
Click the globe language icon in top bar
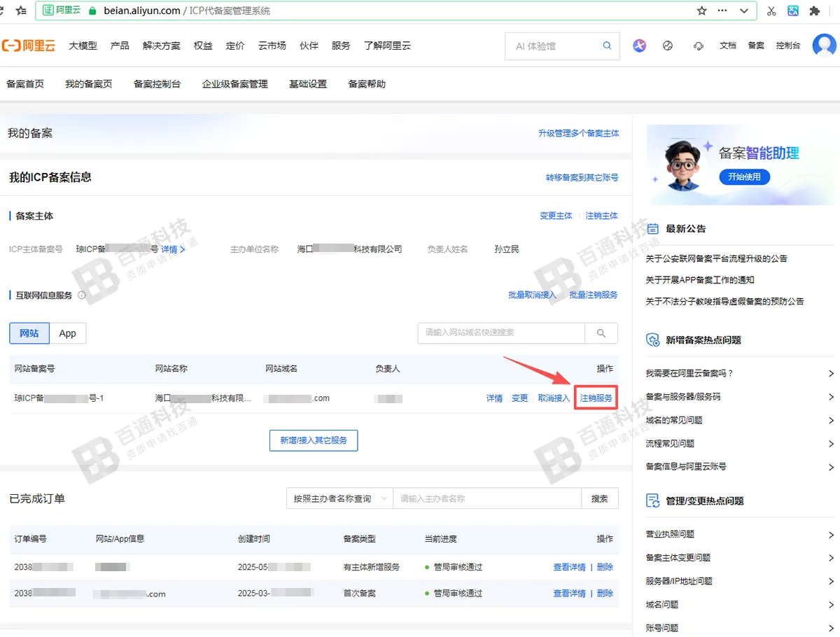tap(667, 45)
